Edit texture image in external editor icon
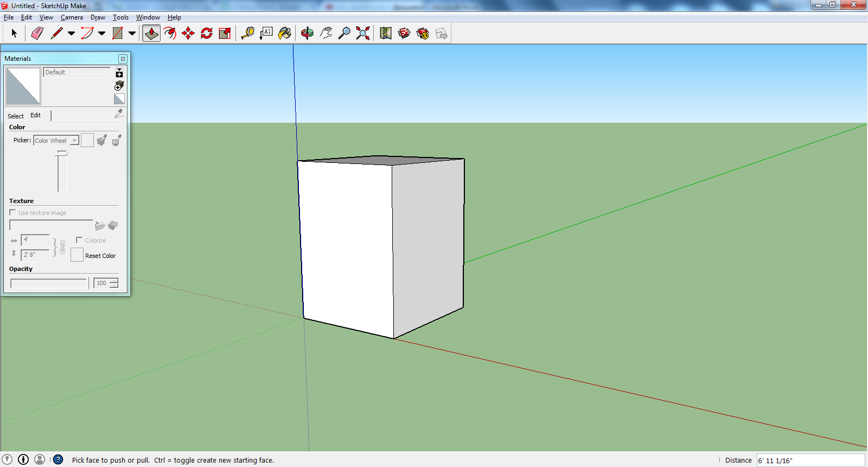 click(x=113, y=225)
